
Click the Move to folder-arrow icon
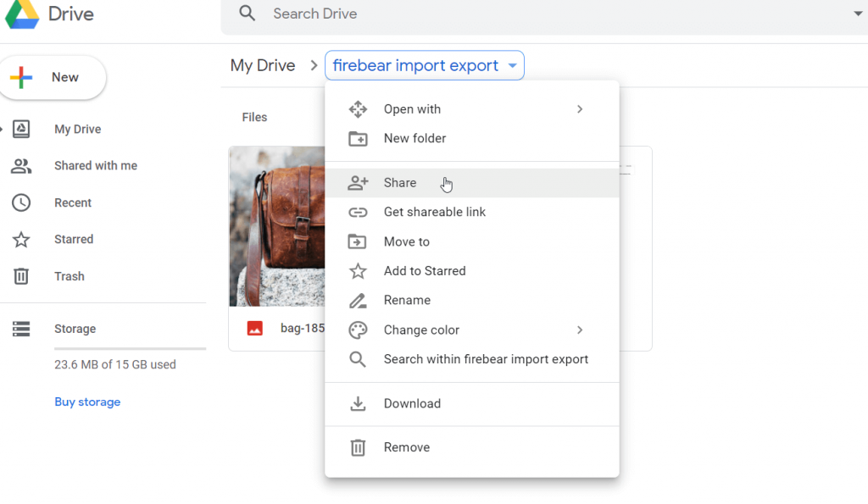(x=357, y=241)
